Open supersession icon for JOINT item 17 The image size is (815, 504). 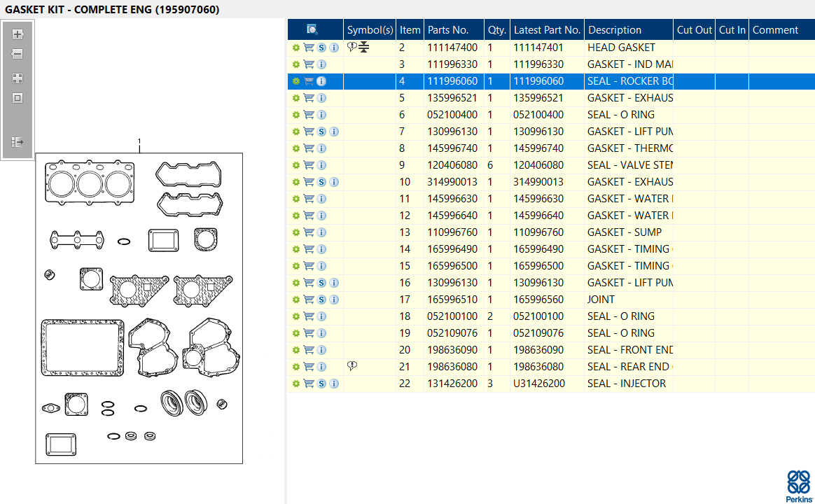pyautogui.click(x=322, y=300)
